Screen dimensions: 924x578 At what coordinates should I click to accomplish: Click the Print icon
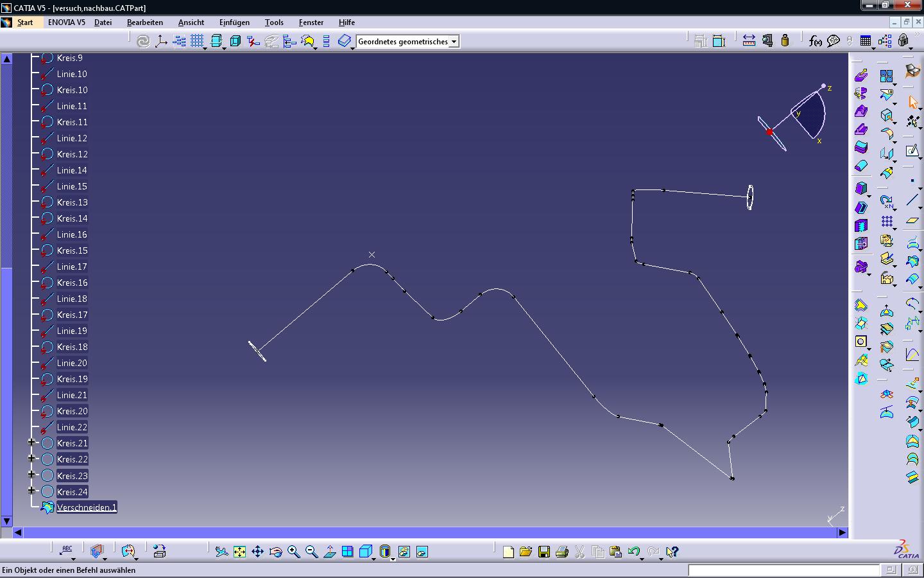tap(562, 552)
